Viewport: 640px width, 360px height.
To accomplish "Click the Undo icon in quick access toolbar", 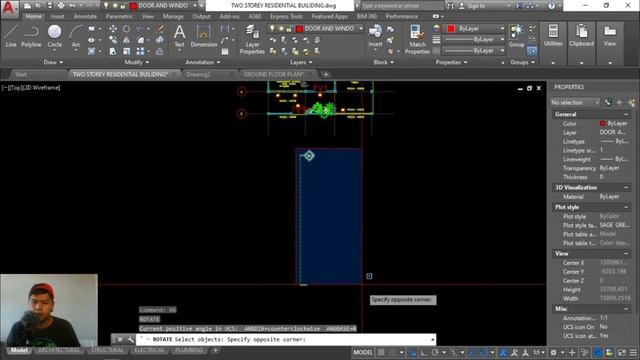I will 72,6.
